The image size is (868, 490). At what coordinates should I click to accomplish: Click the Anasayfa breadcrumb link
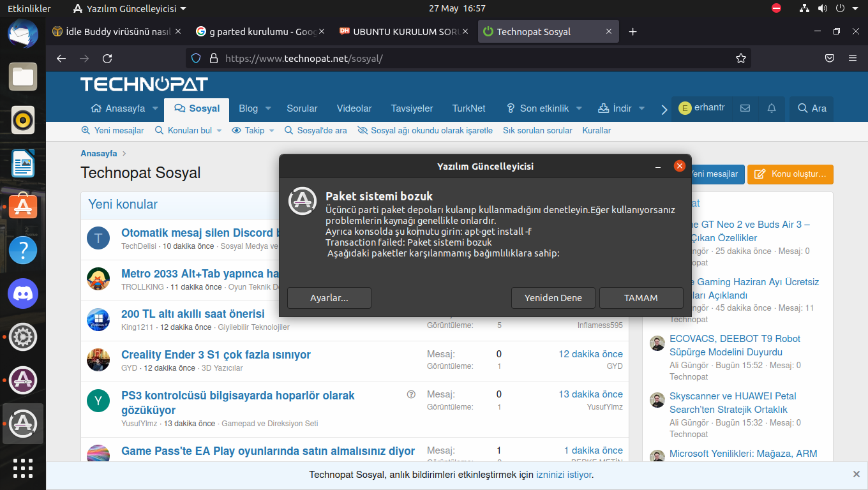coord(99,153)
